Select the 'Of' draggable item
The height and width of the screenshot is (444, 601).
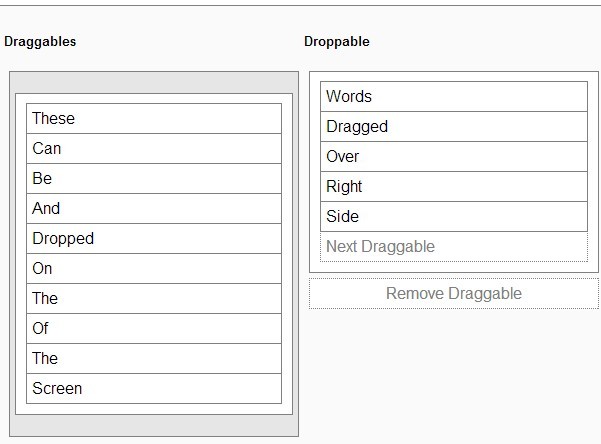[x=153, y=328]
